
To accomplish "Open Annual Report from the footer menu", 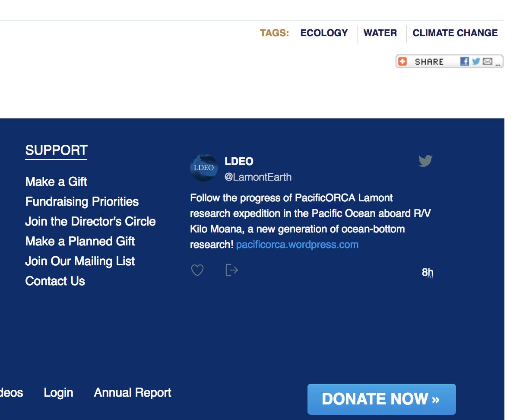I will 132,392.
